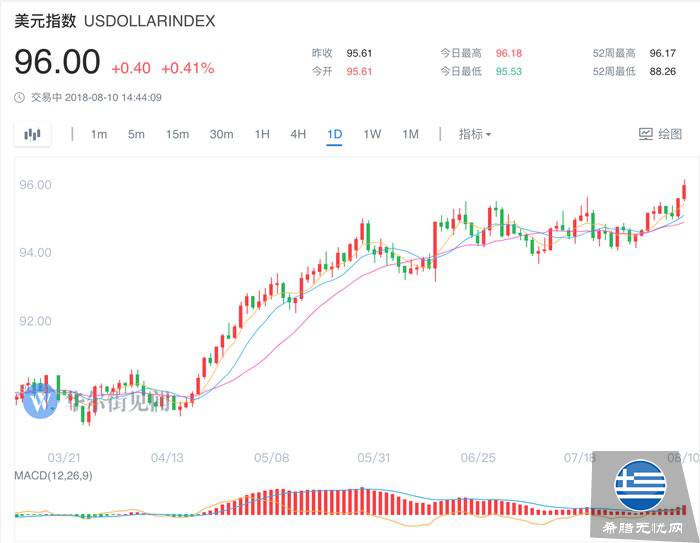The width and height of the screenshot is (700, 543).
Task: Switch to the 1W weekly view
Action: [372, 134]
